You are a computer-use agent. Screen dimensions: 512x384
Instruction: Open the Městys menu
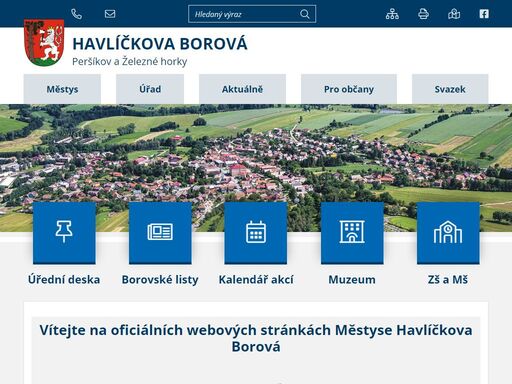62,89
